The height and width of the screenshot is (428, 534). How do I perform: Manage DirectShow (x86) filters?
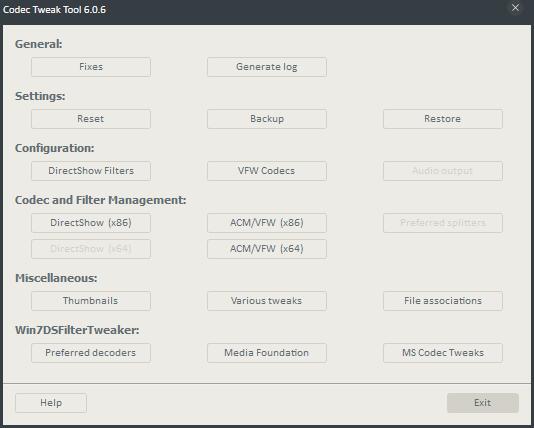coord(91,223)
